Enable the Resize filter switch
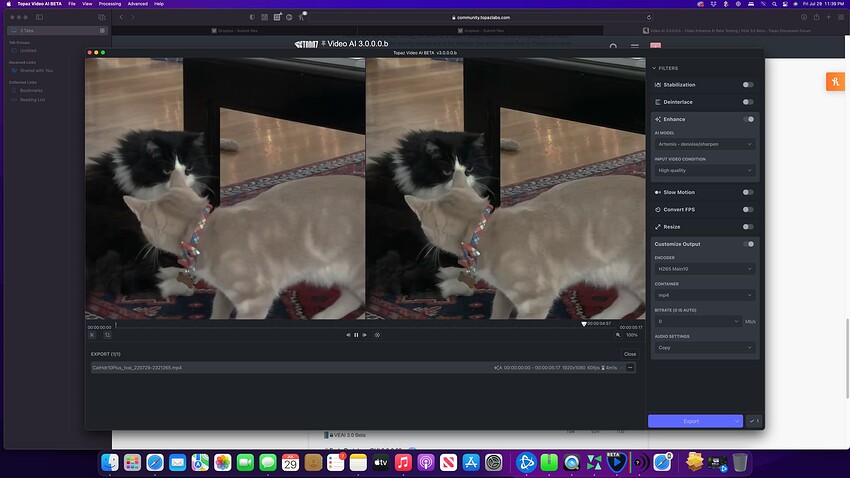 [748, 227]
